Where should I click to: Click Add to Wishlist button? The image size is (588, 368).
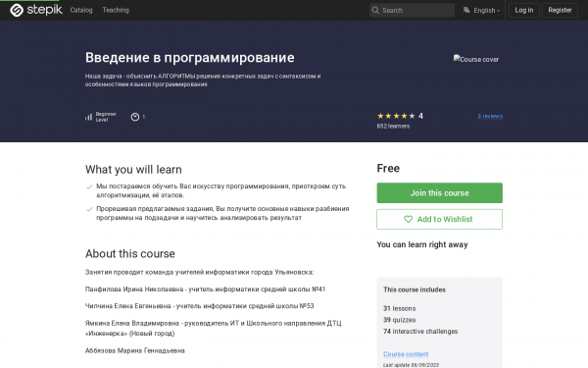pos(439,219)
